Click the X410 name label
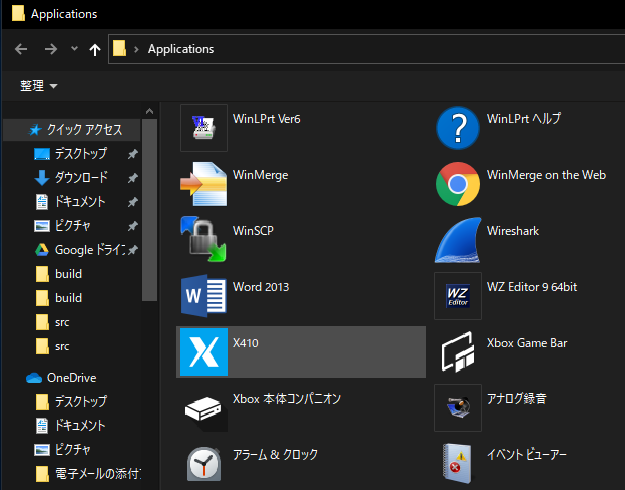This screenshot has width=625, height=490. [x=246, y=343]
